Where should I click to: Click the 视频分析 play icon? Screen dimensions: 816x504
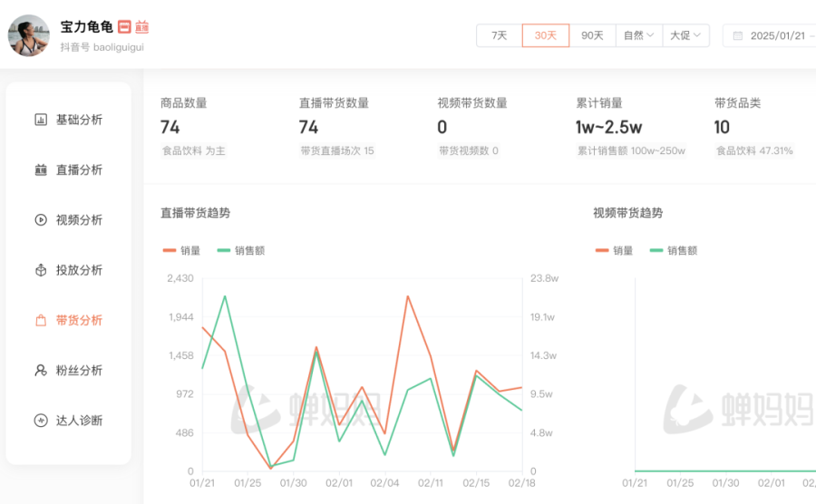coord(41,219)
